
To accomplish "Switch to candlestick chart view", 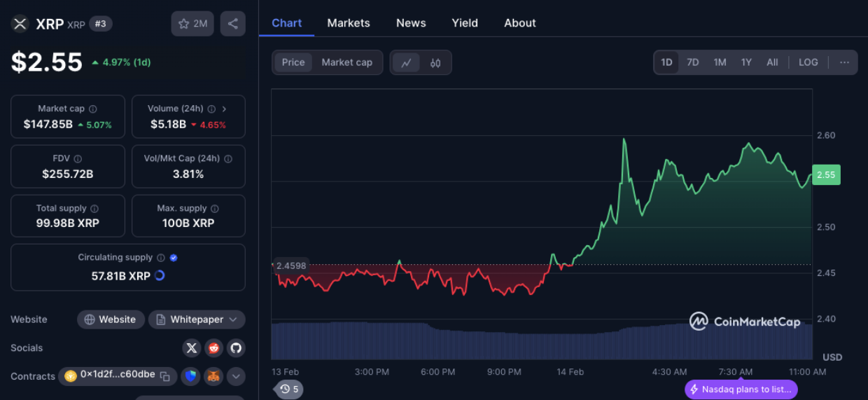I will click(x=435, y=62).
